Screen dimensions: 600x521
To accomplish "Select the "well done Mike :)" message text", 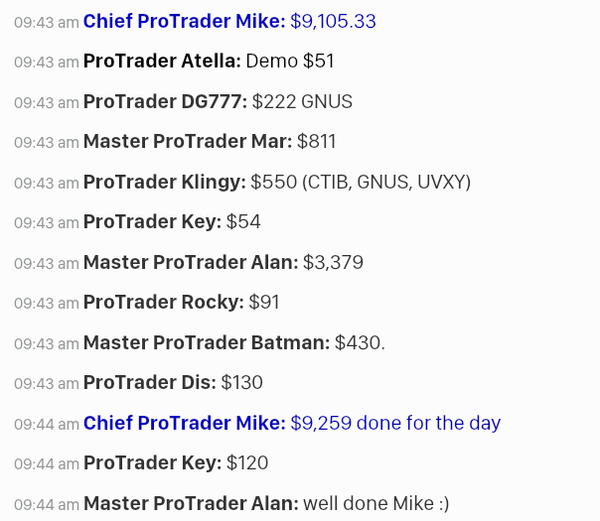I will point(376,503).
